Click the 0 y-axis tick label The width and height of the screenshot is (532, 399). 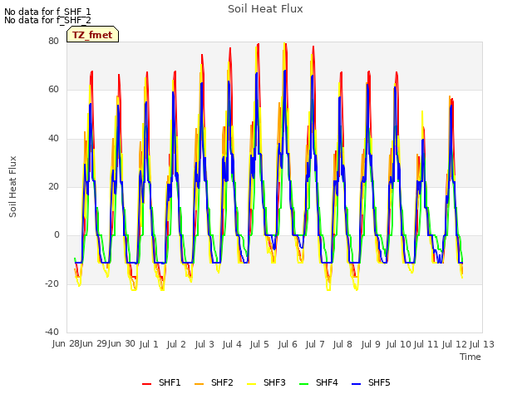point(57,235)
